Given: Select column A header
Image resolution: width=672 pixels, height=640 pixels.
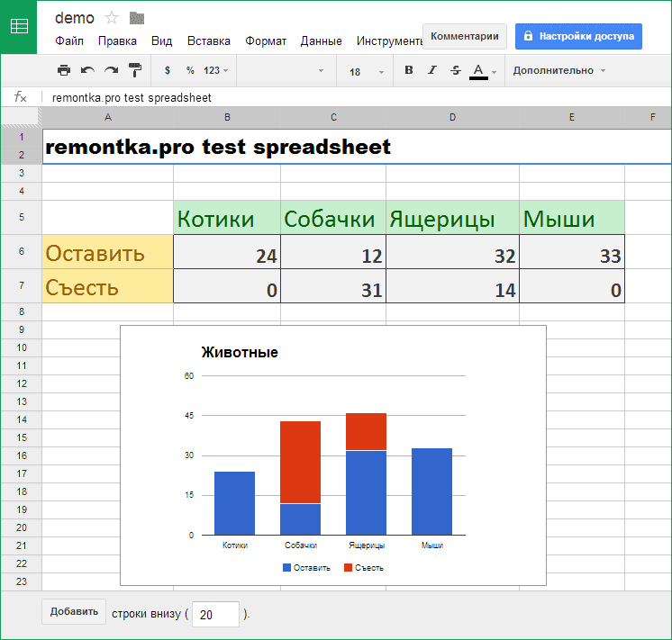Looking at the screenshot, I should 107,117.
